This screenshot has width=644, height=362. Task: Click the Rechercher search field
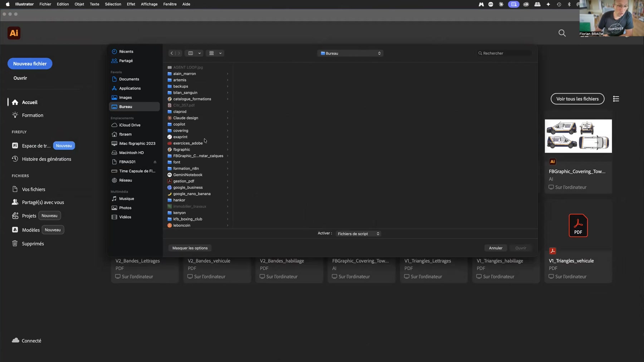[504, 53]
